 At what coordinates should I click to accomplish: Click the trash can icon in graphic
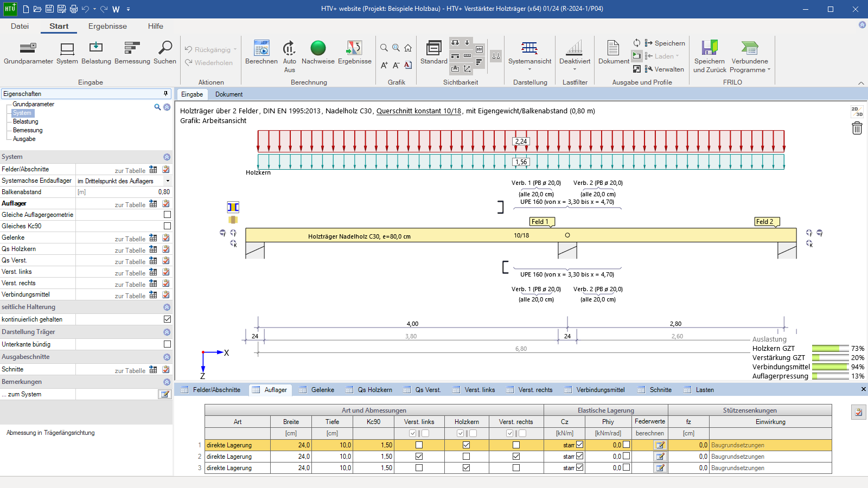[857, 128]
